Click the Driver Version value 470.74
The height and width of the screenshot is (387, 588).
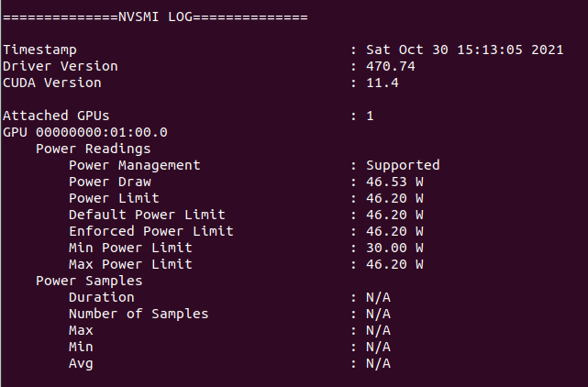391,66
